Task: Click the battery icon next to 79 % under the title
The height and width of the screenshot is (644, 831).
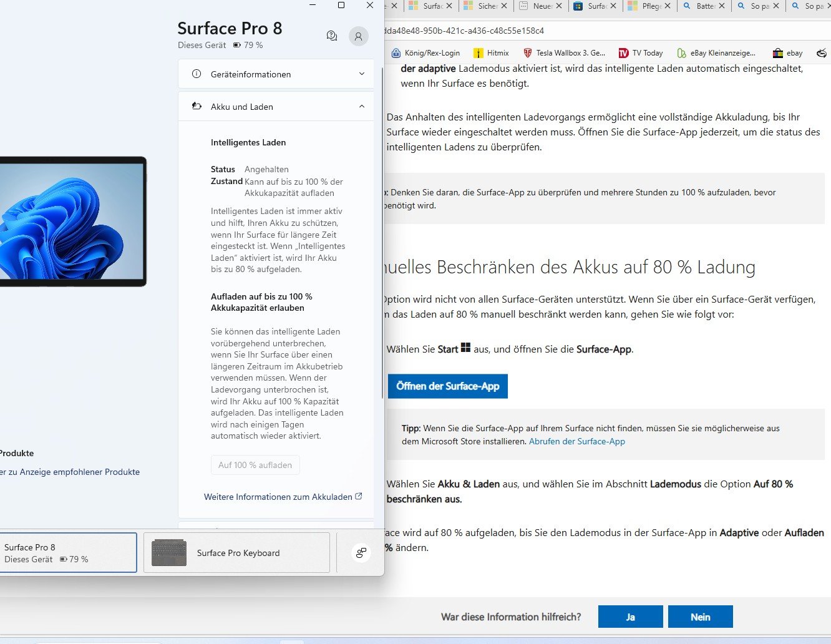Action: (x=237, y=45)
